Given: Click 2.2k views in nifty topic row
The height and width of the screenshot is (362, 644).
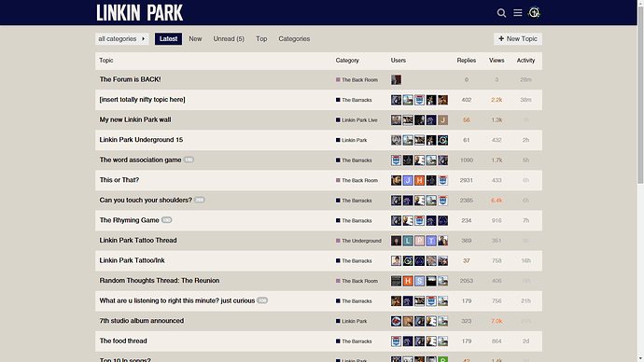Looking at the screenshot, I should (x=497, y=100).
